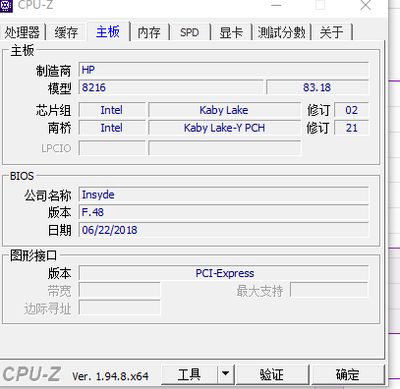Show the 关于 tab
The width and height of the screenshot is (400, 389).
click(331, 32)
